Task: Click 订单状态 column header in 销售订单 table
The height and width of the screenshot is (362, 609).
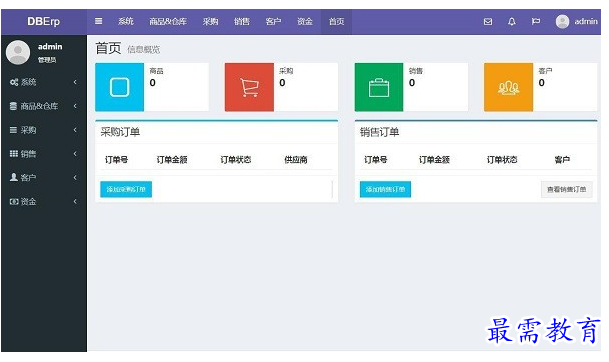Action: pos(502,160)
